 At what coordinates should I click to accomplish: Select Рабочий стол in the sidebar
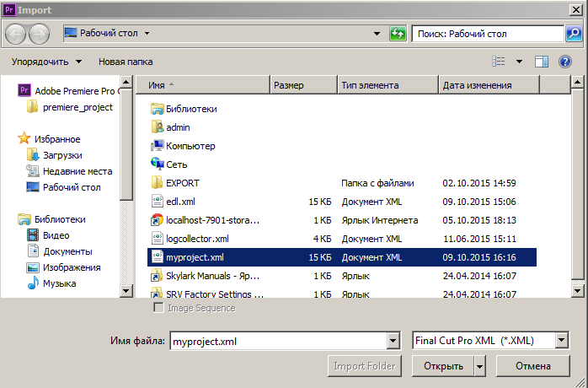[63, 187]
